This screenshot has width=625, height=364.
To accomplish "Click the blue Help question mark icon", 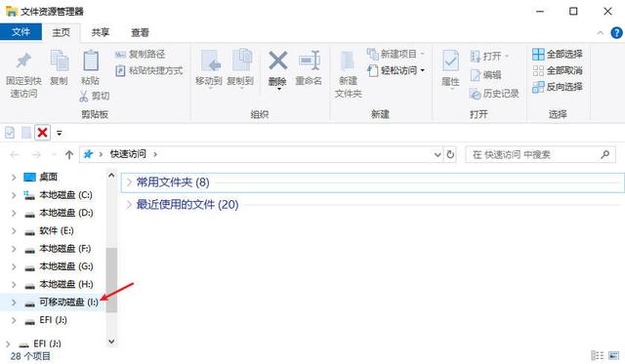I will 616,32.
